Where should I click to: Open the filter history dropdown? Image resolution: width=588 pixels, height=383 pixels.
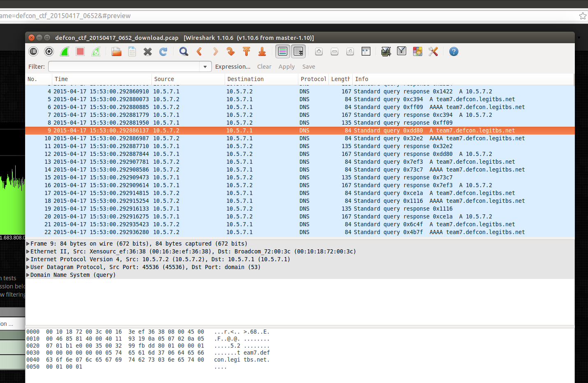[205, 66]
